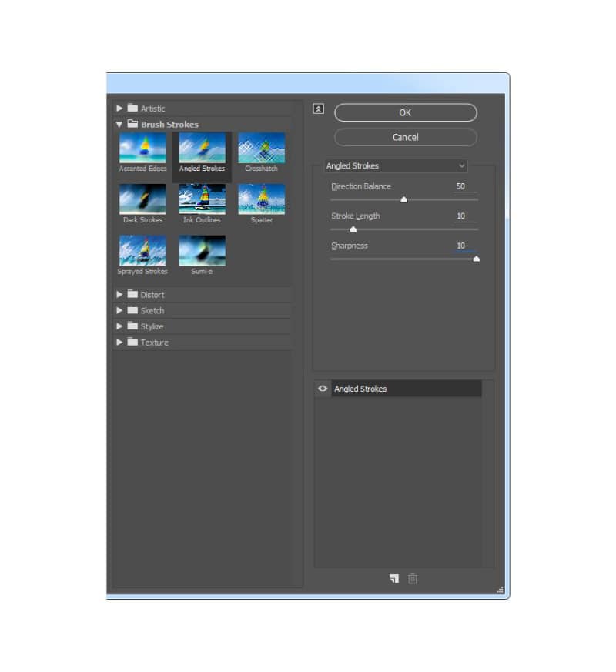Click the Brush Strokes folder icon

click(132, 124)
